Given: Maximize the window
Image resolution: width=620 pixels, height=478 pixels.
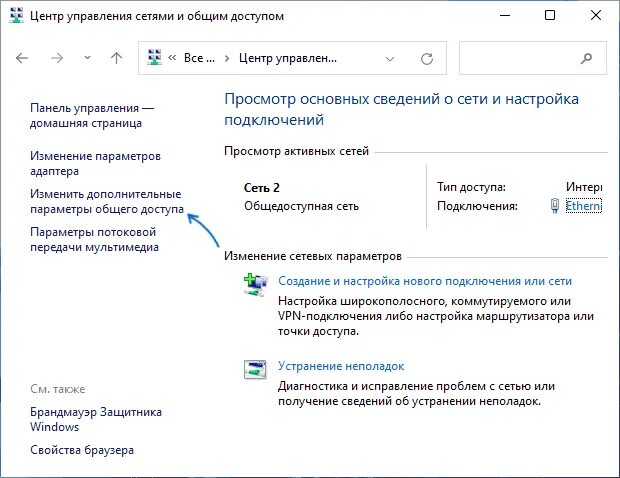Looking at the screenshot, I should (x=550, y=15).
